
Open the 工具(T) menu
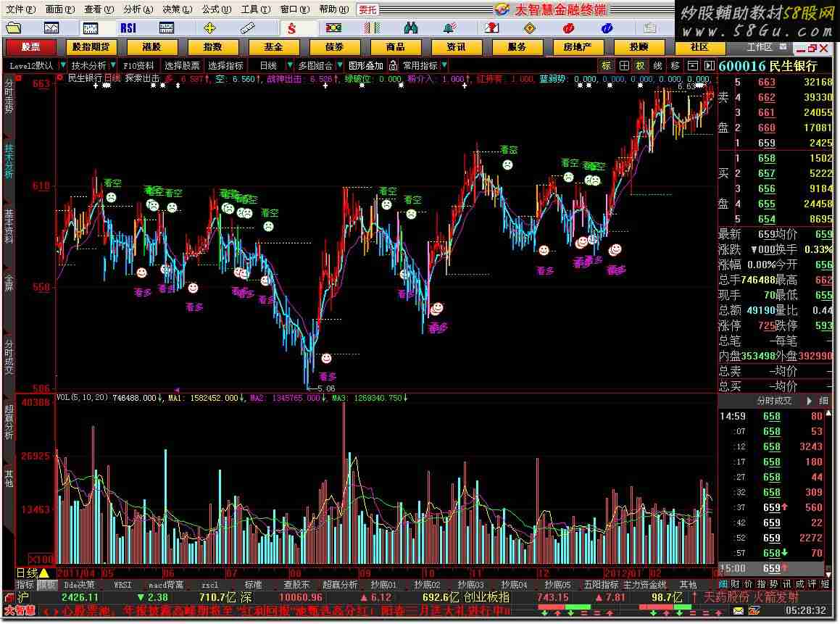coord(256,9)
